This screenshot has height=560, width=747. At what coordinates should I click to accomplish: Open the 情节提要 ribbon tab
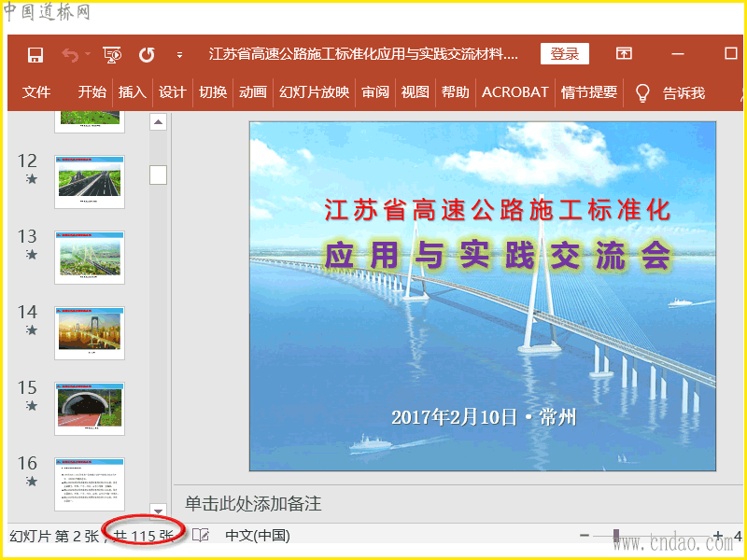589,91
